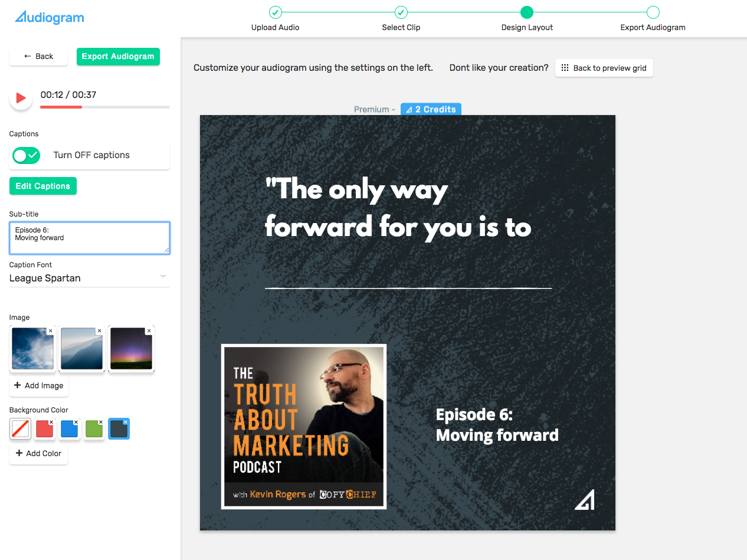747x560 pixels.
Task: Select the blue clouds sky image
Action: (x=32, y=349)
